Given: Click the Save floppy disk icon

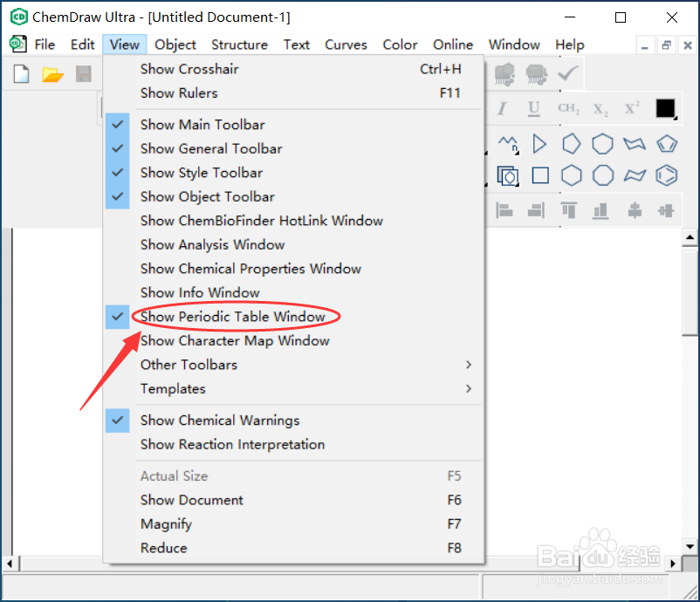Looking at the screenshot, I should coord(84,73).
